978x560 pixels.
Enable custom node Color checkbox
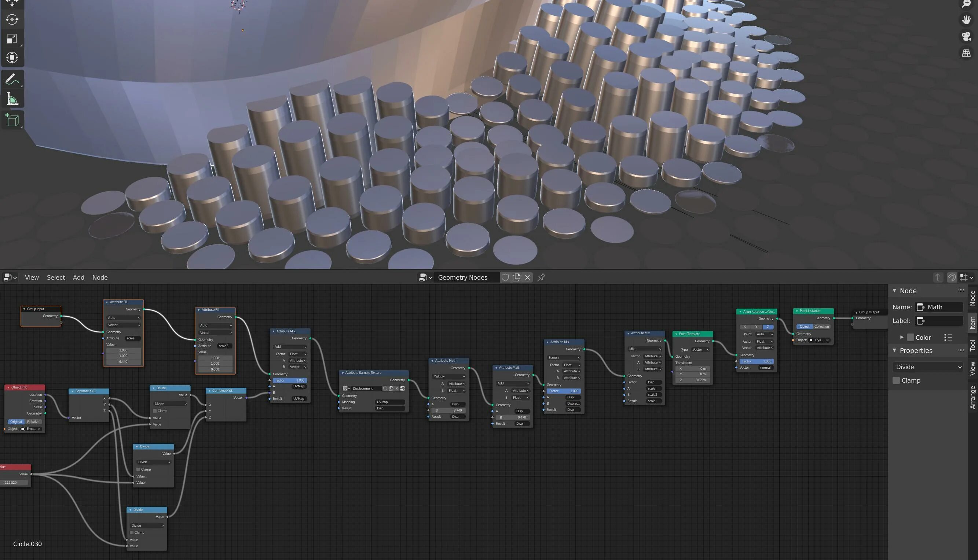(910, 337)
